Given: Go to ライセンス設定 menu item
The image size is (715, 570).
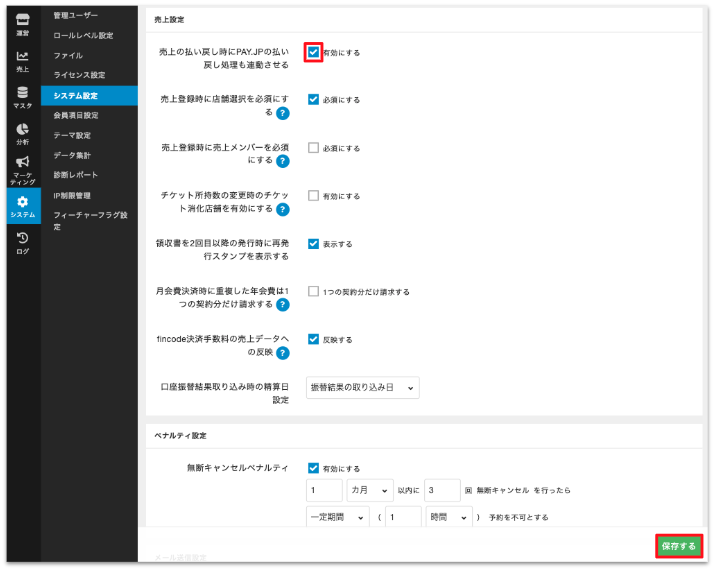Looking at the screenshot, I should pos(79,75).
